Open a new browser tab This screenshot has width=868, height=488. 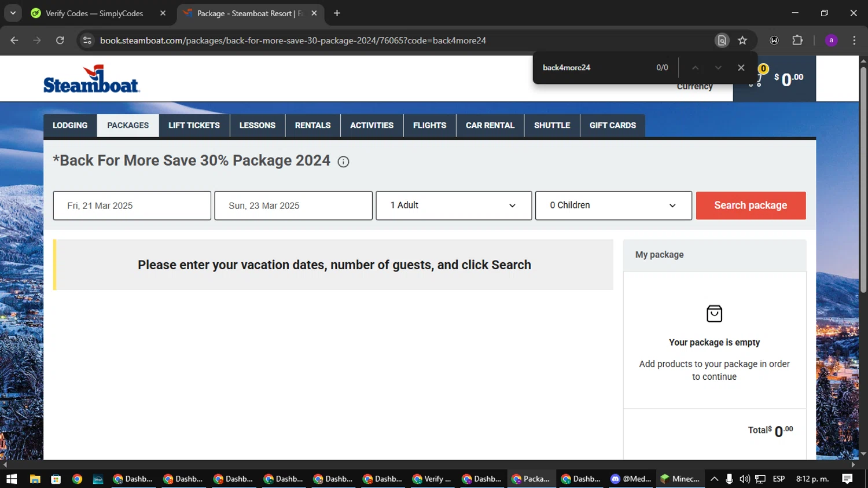click(x=337, y=13)
